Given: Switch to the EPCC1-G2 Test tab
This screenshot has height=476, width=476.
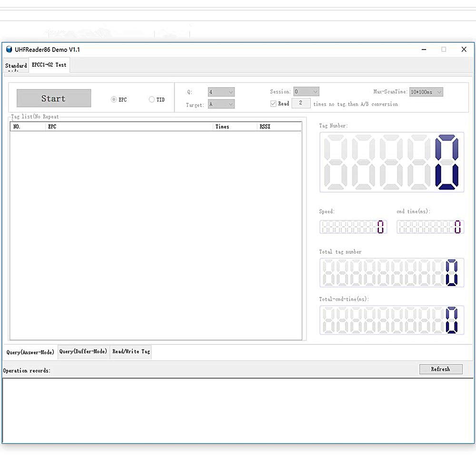Looking at the screenshot, I should tap(49, 65).
